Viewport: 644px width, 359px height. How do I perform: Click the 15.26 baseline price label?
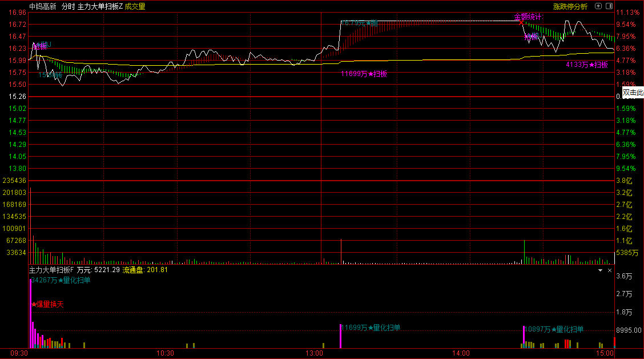coord(17,97)
